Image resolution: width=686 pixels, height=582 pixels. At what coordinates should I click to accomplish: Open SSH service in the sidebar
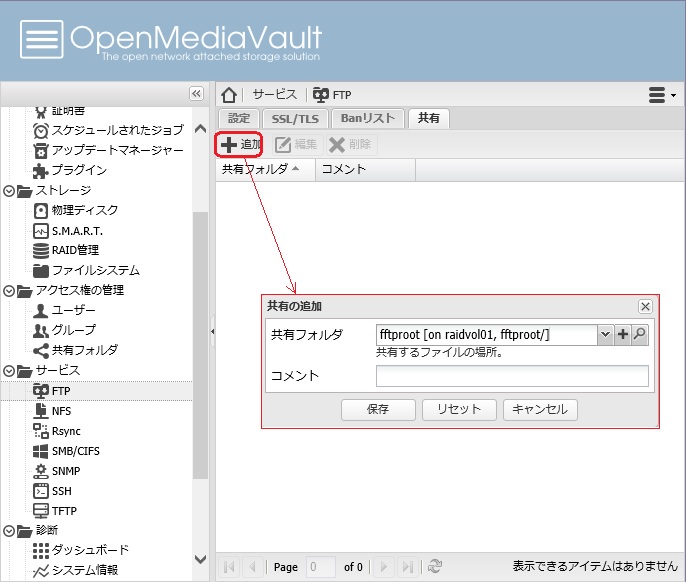(52, 491)
